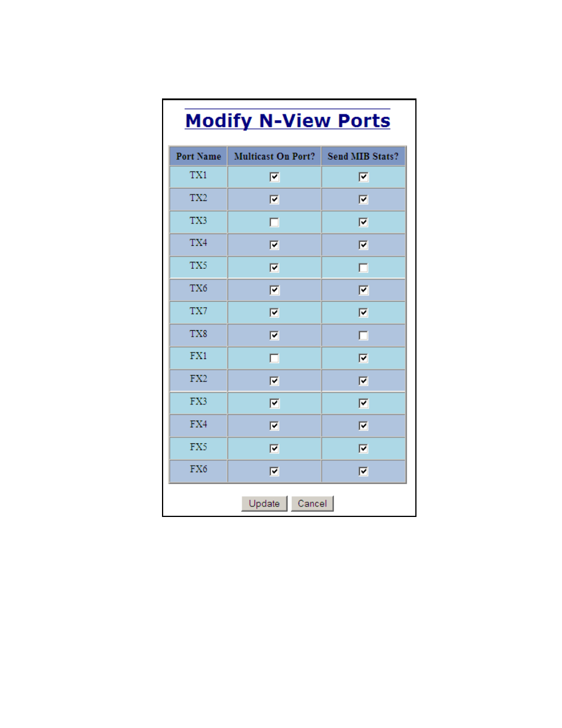Toggle Multicast On Port for FX2

pyautogui.click(x=274, y=381)
